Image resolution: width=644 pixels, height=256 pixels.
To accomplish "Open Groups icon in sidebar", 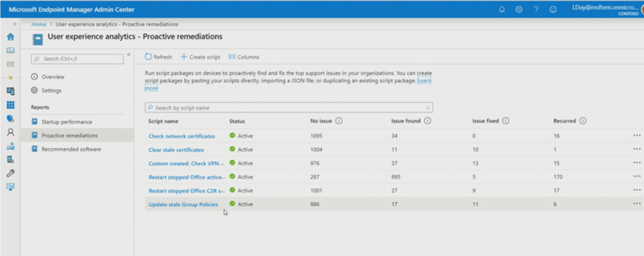I will tap(11, 146).
